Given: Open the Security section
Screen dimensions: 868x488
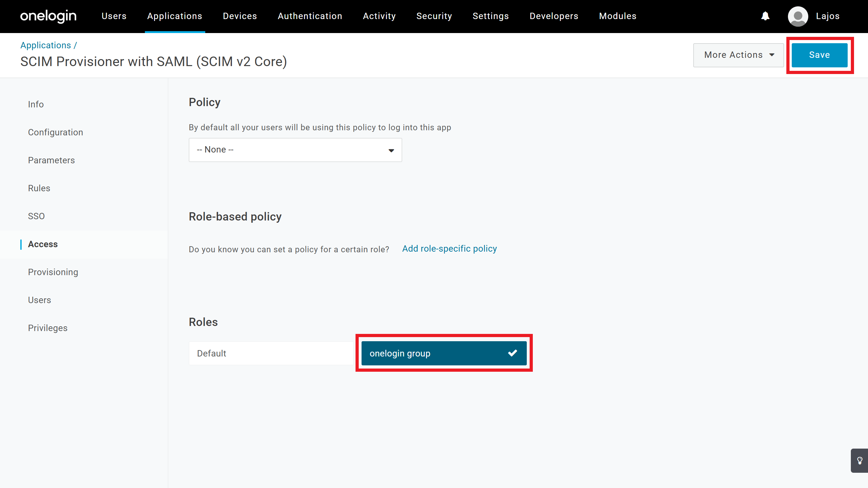Looking at the screenshot, I should [434, 16].
